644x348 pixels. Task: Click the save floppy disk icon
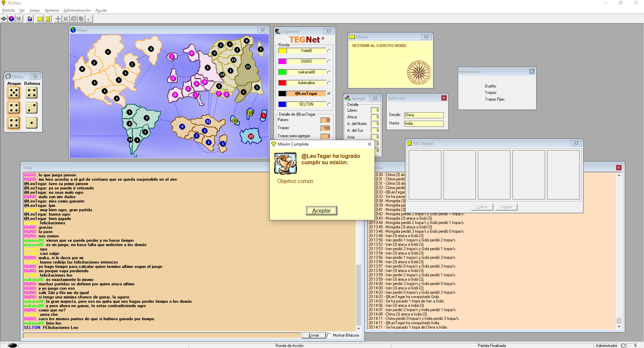tap(30, 19)
